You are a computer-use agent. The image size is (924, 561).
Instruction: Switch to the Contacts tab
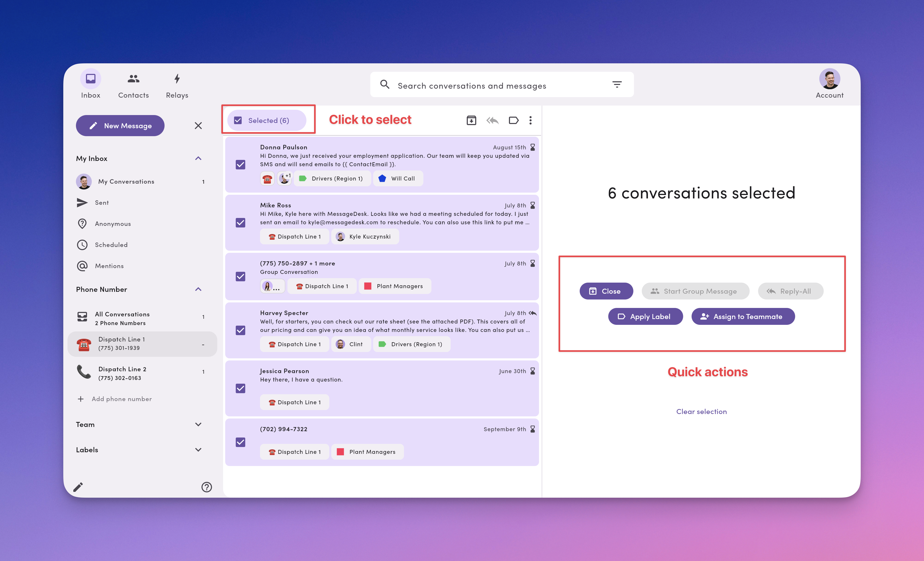pos(133,84)
